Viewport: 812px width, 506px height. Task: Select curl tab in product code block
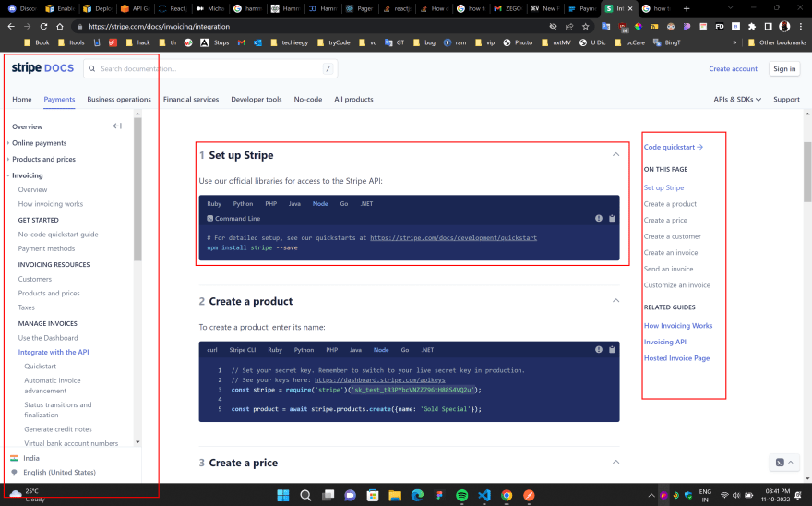[212, 350]
